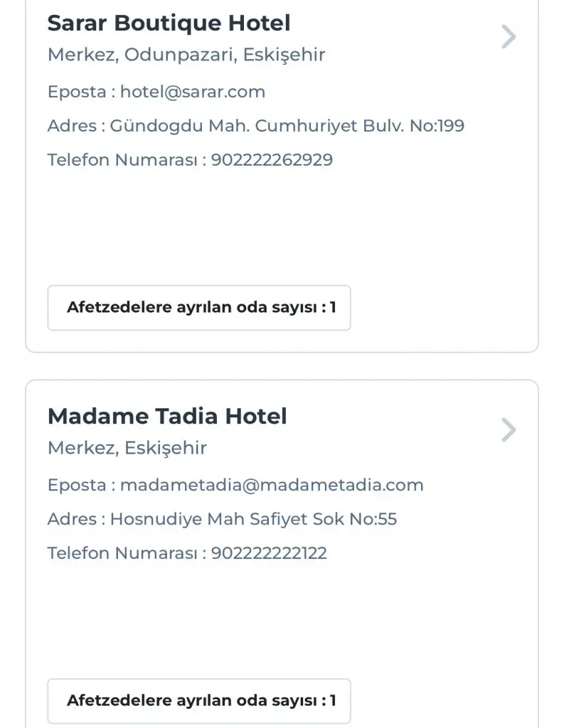The width and height of the screenshot is (564, 728).
Task: Tap phone number 902222222122
Action: coord(269,553)
